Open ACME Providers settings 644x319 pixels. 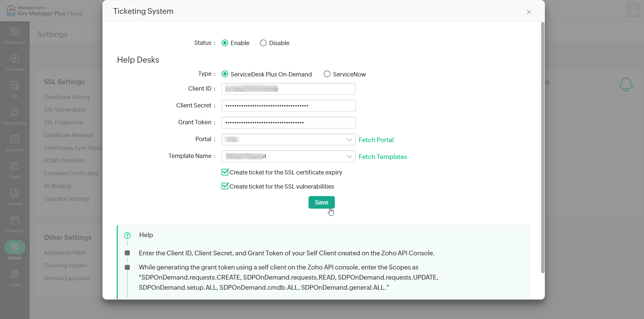click(x=64, y=160)
